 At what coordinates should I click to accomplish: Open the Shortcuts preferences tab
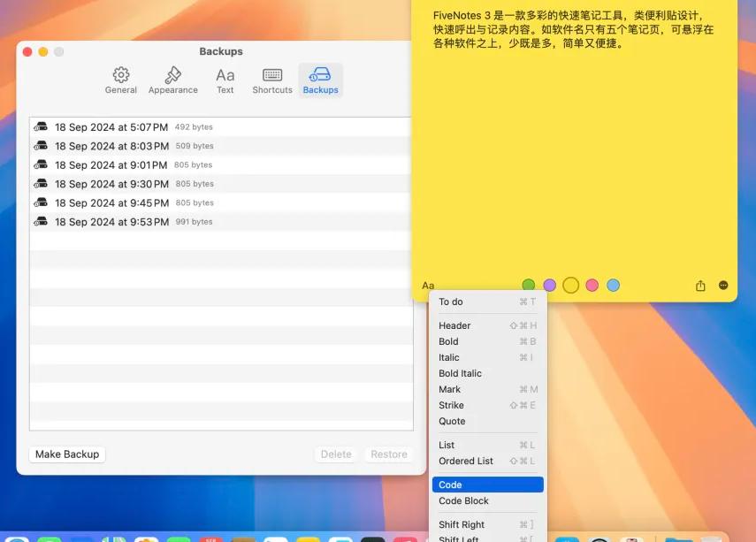click(272, 80)
